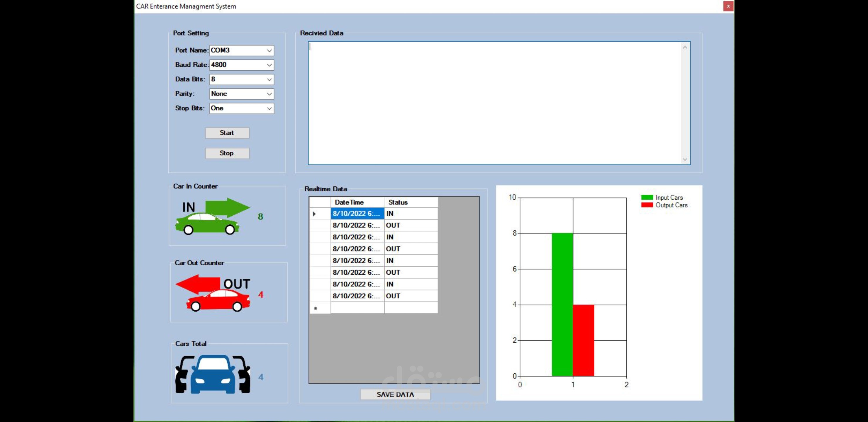This screenshot has width=868, height=422.
Task: Open the Stop Bits dropdown
Action: [242, 108]
